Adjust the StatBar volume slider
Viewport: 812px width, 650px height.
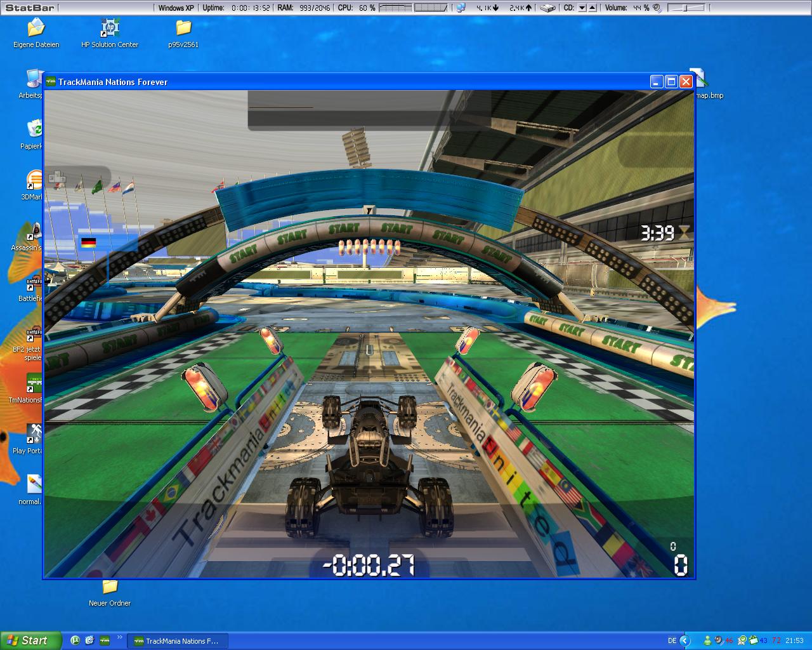point(686,8)
